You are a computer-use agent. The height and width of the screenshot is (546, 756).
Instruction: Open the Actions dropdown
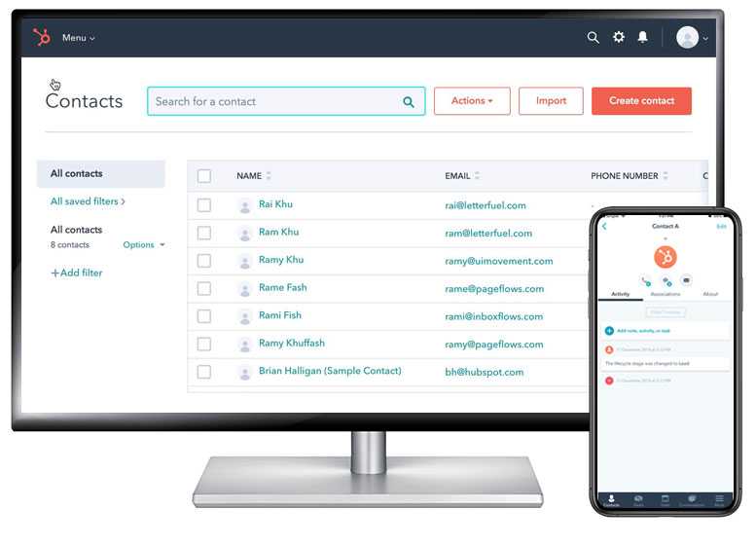(x=472, y=101)
